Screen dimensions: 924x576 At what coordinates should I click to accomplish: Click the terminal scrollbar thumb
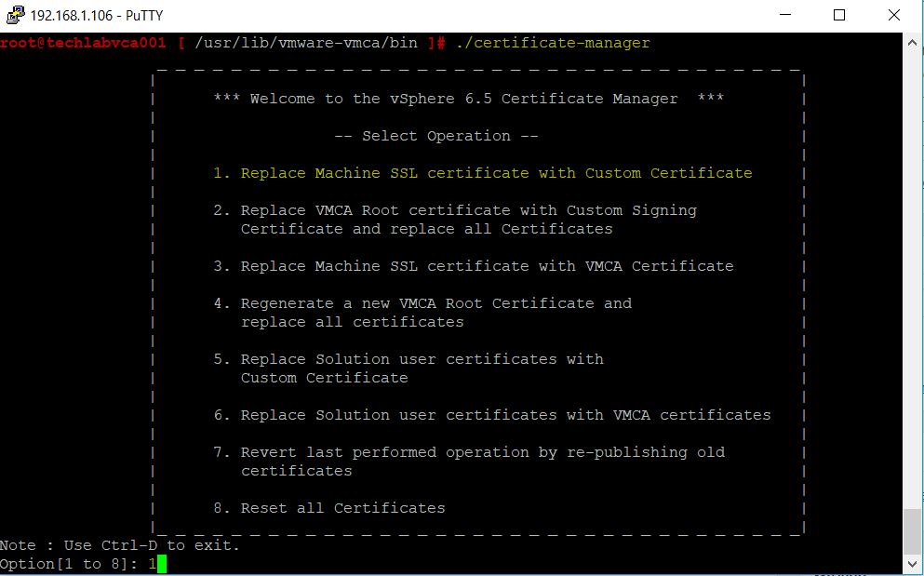[x=912, y=530]
